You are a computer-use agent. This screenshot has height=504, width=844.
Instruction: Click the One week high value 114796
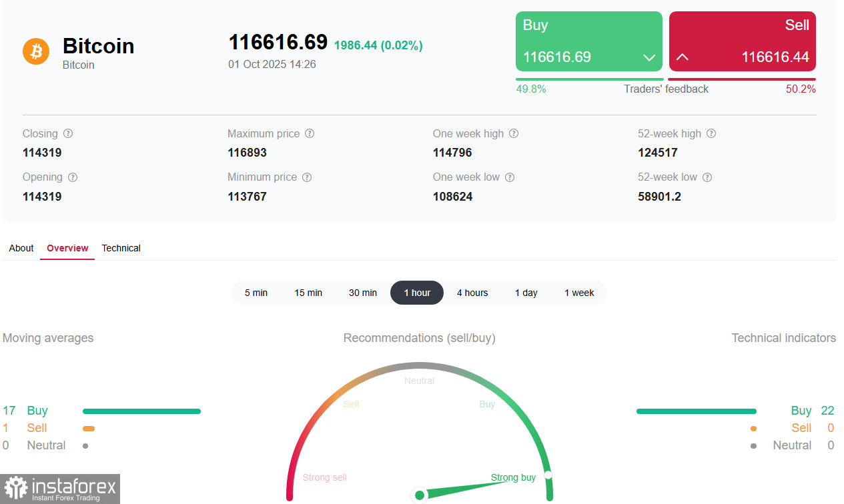point(452,153)
